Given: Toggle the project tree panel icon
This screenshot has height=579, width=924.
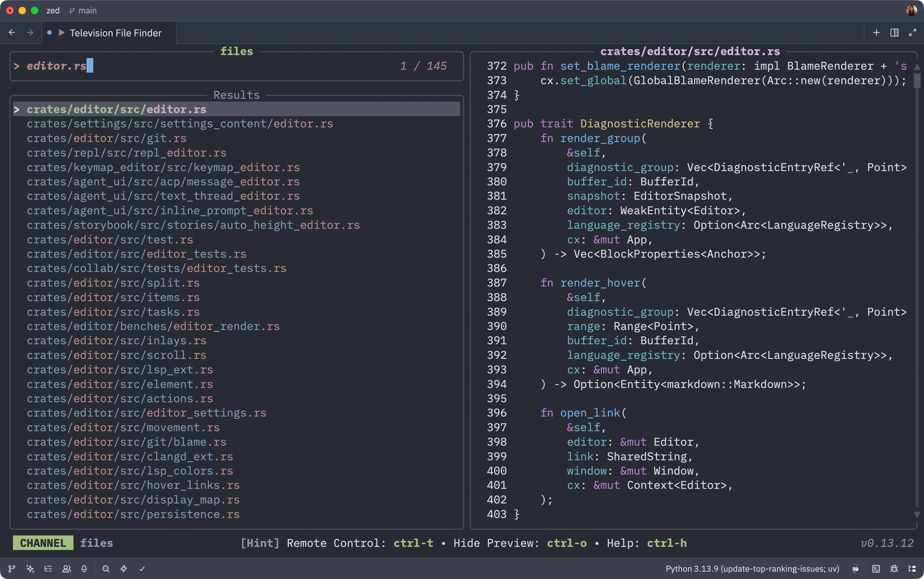Looking at the screenshot, I should point(912,569).
